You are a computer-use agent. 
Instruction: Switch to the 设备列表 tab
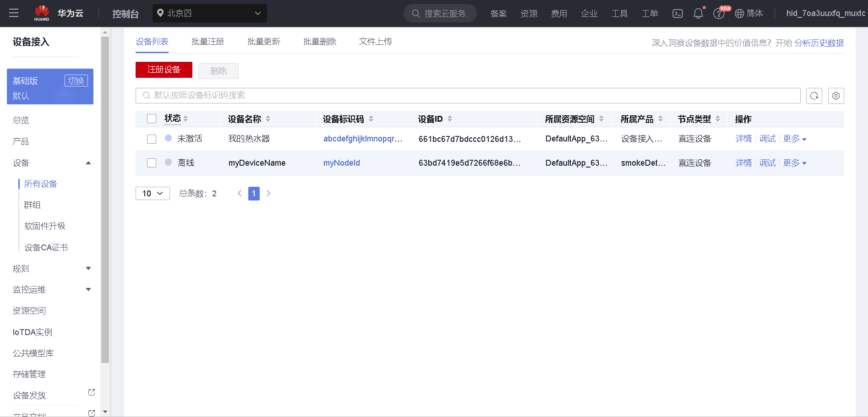pos(152,42)
